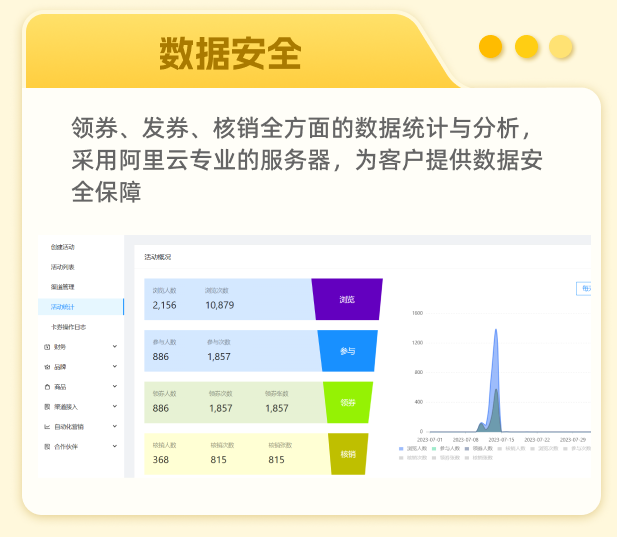Expand the 品牌 menu chevron

click(x=115, y=367)
